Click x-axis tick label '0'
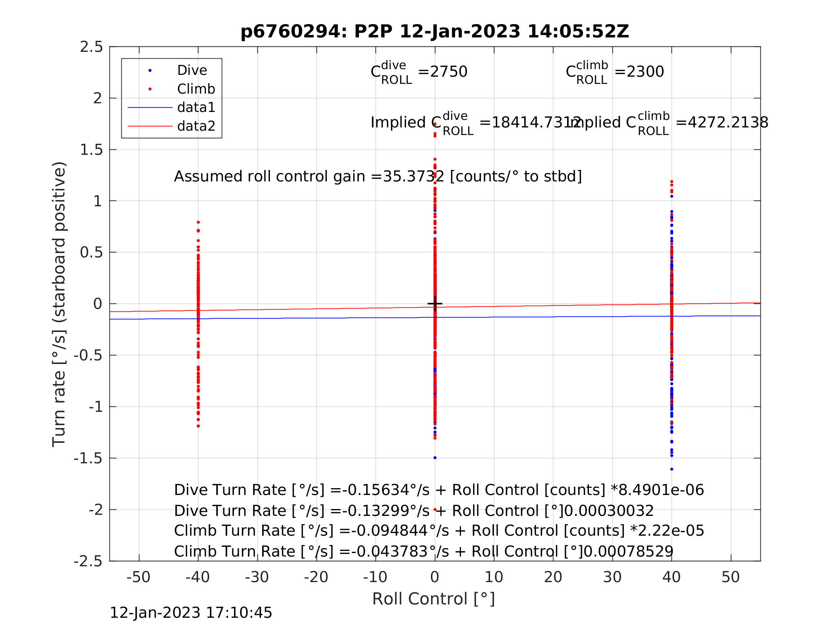Viewport: 840px width, 630px height. click(435, 577)
